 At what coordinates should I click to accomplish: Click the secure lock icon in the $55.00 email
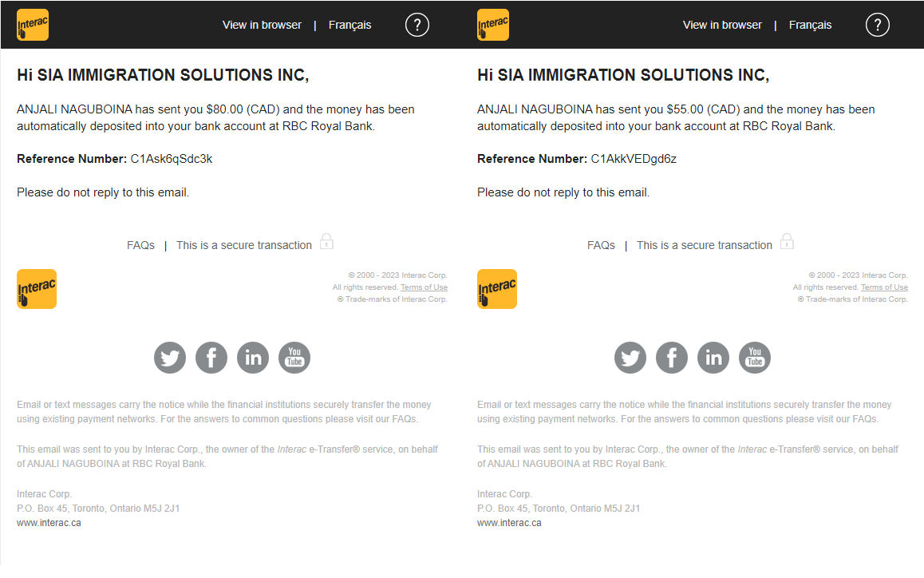(787, 241)
